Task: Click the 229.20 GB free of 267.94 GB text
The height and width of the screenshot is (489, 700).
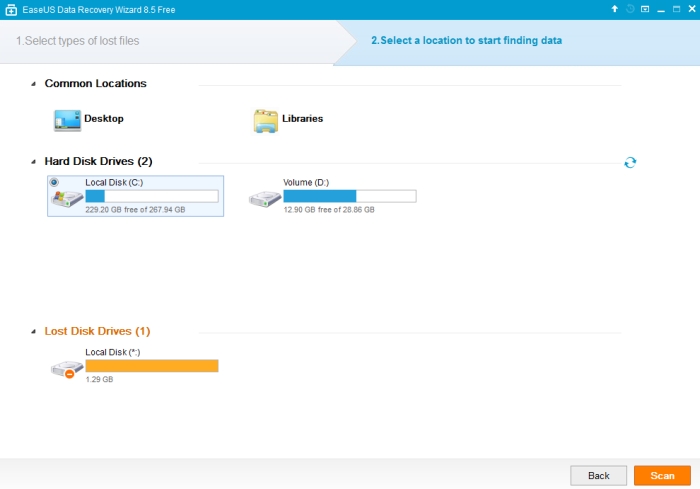Action: [x=135, y=209]
